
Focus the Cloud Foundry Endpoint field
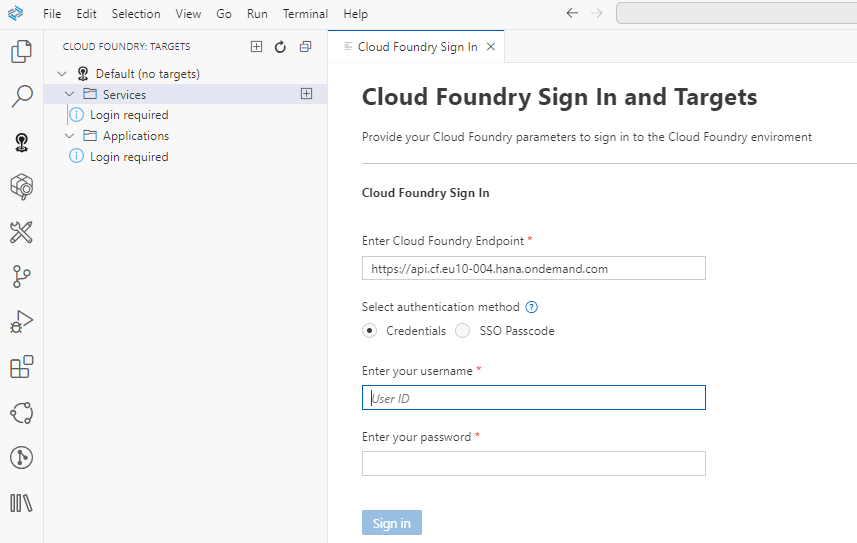point(533,268)
